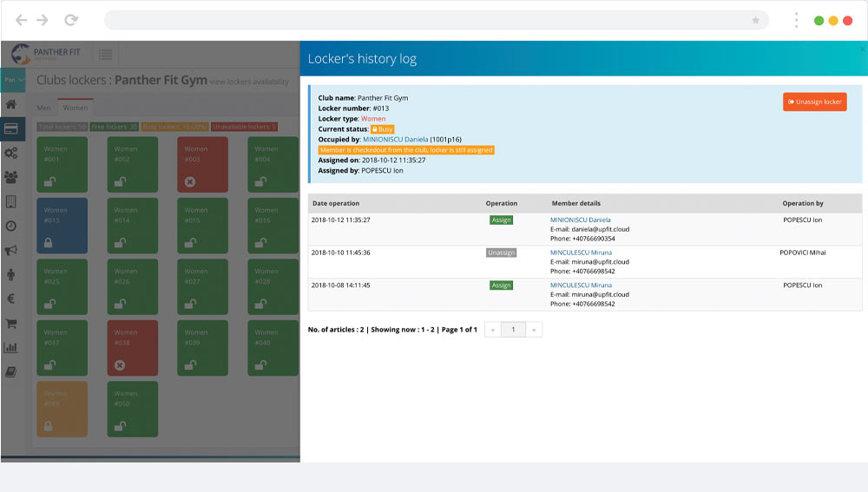Toggle the sidebar with the hamburger list icon
The image size is (868, 492).
pos(105,55)
